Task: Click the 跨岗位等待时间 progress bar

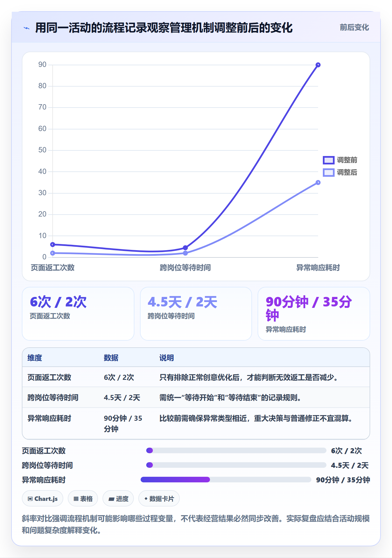Action: click(236, 465)
